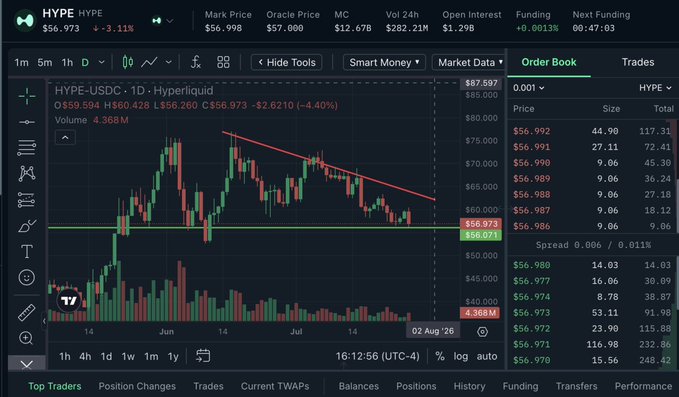The image size is (679, 397).
Task: Open the Positions tab
Action: coord(416,386)
